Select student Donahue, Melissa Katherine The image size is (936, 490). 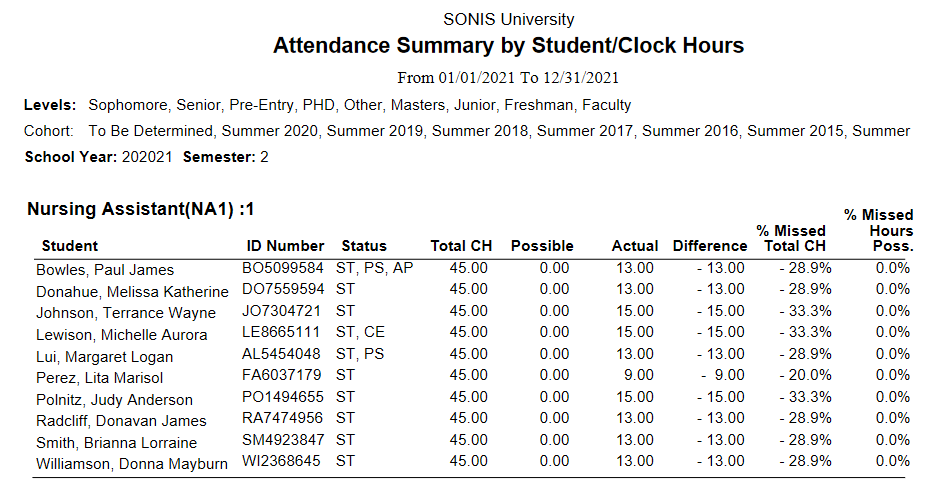pos(132,292)
